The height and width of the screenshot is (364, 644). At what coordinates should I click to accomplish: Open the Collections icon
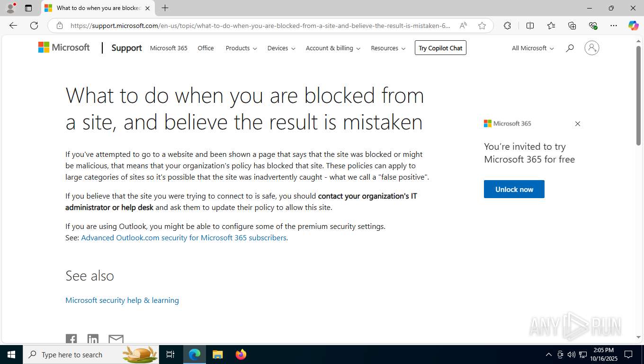572,26
